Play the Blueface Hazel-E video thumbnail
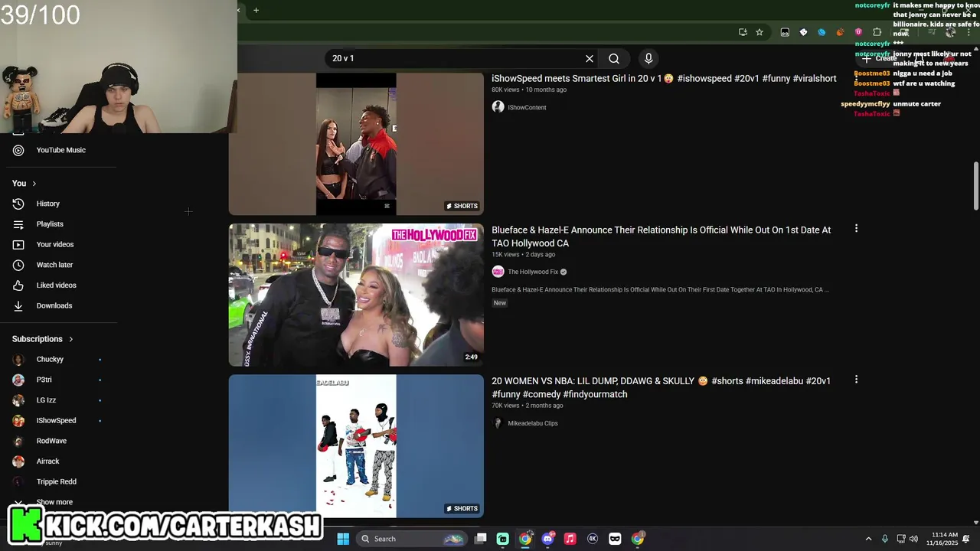Screen dimensions: 980x551 356,295
